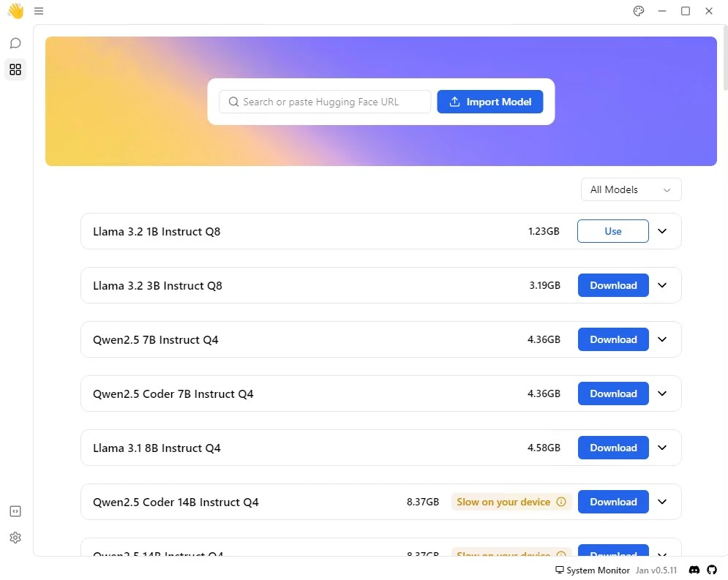Open the local API server icon
This screenshot has width=728, height=580.
15,511
